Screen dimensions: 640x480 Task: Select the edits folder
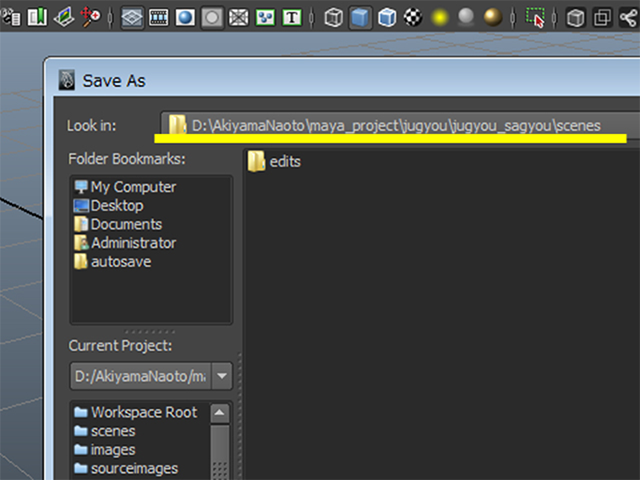274,161
